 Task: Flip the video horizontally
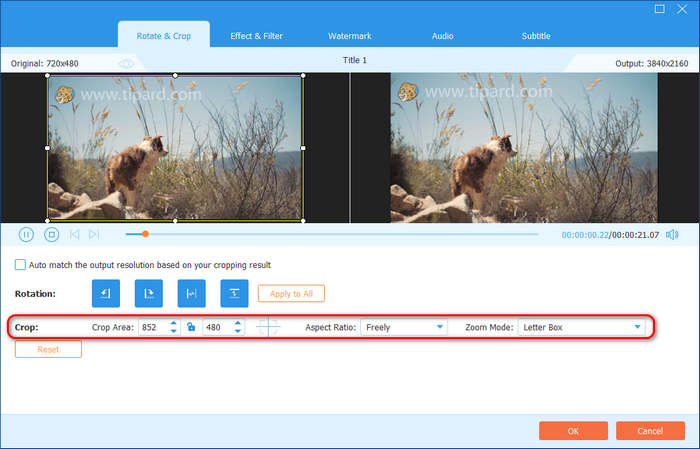[191, 293]
